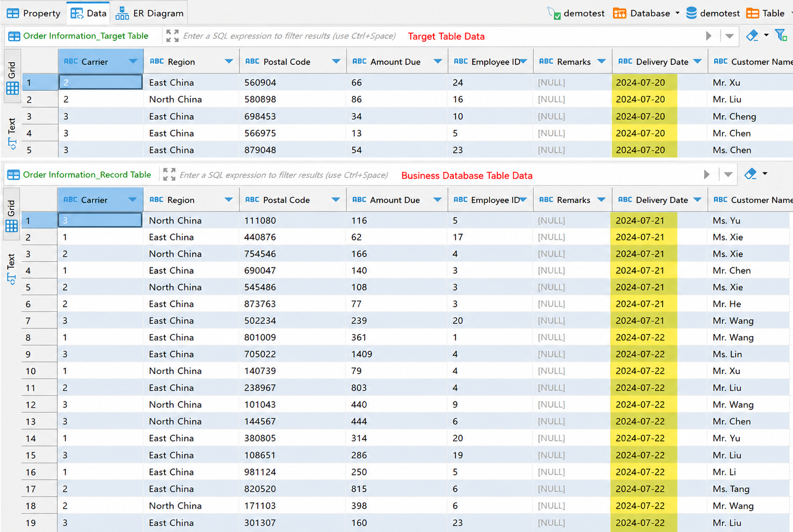This screenshot has width=793, height=532.
Task: Select postal code cell 873763
Action: click(x=293, y=304)
